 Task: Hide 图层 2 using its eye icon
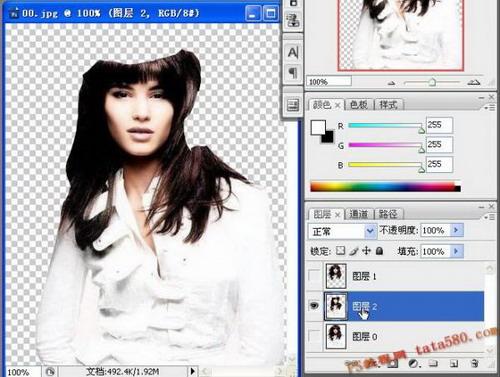tap(314, 305)
